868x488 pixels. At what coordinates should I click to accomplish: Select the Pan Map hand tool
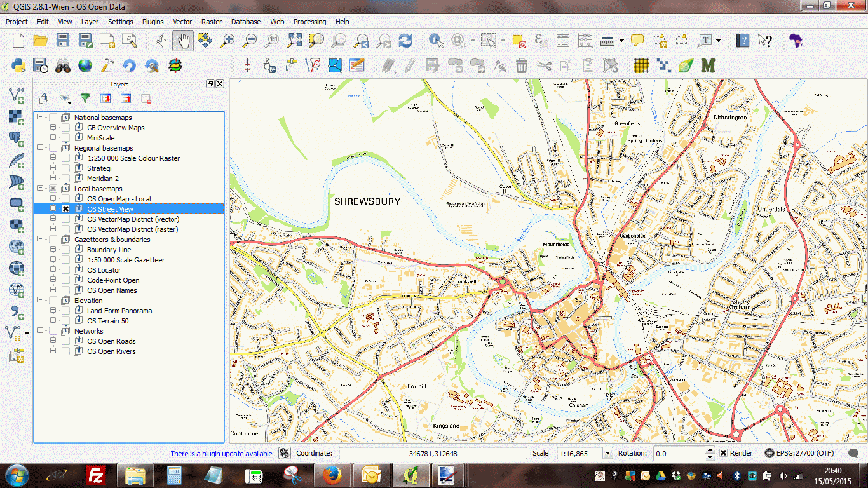point(183,41)
